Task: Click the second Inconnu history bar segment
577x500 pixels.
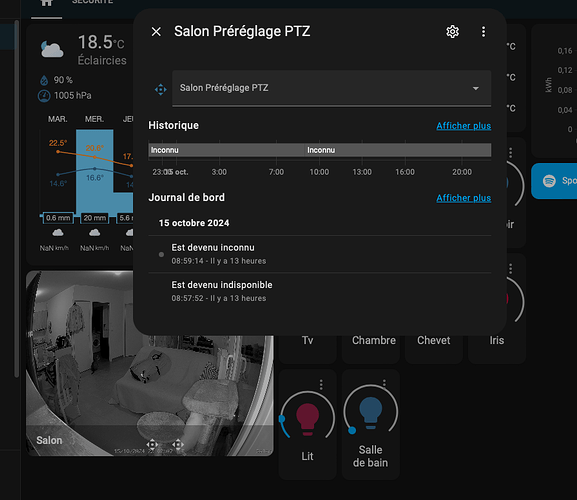Action: click(x=398, y=150)
